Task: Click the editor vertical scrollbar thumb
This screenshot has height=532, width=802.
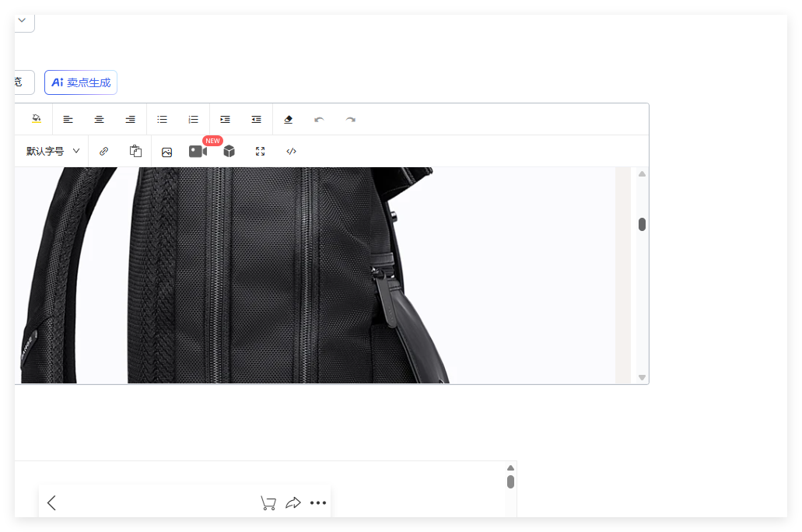Action: (x=642, y=224)
